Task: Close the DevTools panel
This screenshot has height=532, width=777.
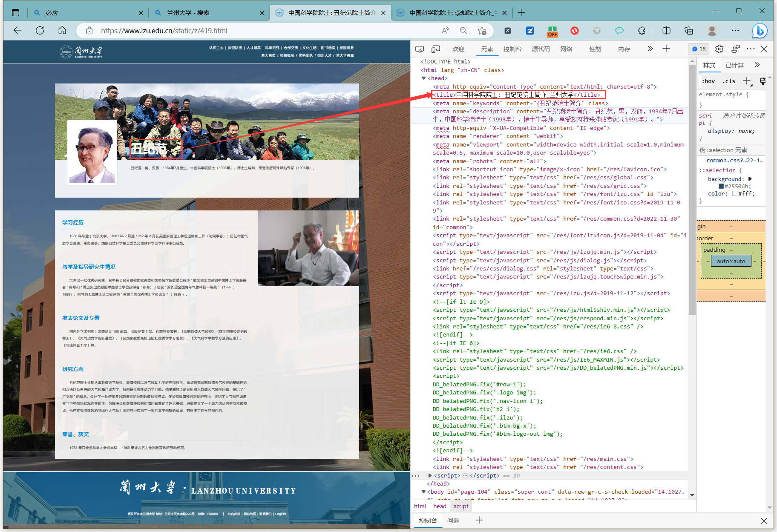Action: point(764,49)
